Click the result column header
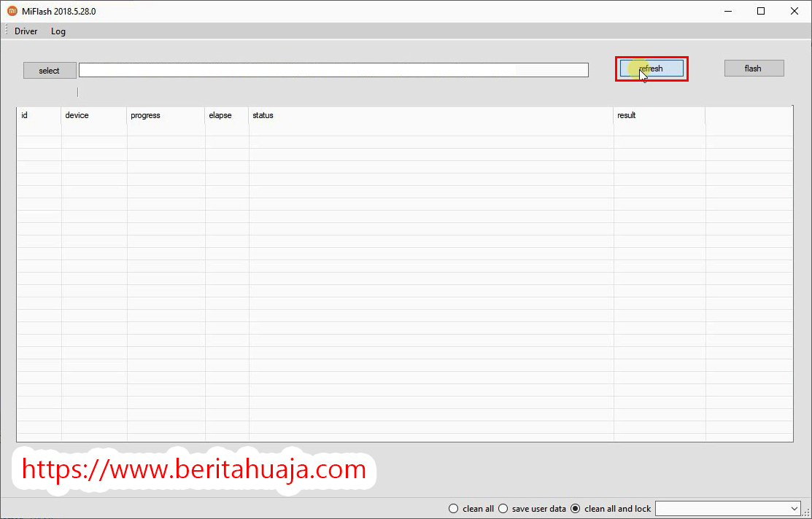 coord(659,115)
